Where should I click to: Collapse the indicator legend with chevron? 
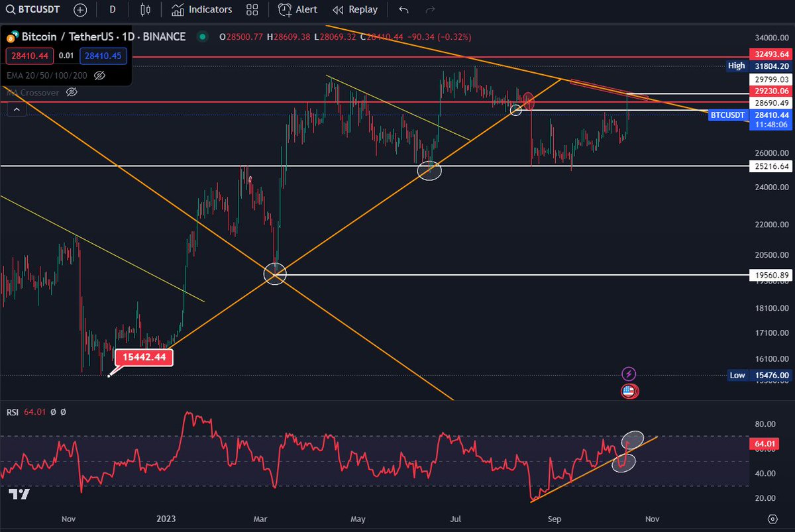(15, 110)
